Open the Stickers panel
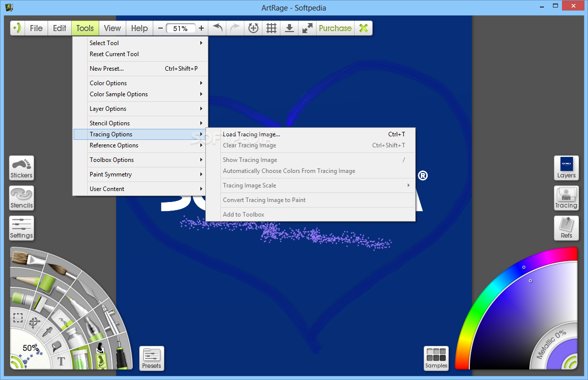The width and height of the screenshot is (588, 380). pyautogui.click(x=22, y=168)
